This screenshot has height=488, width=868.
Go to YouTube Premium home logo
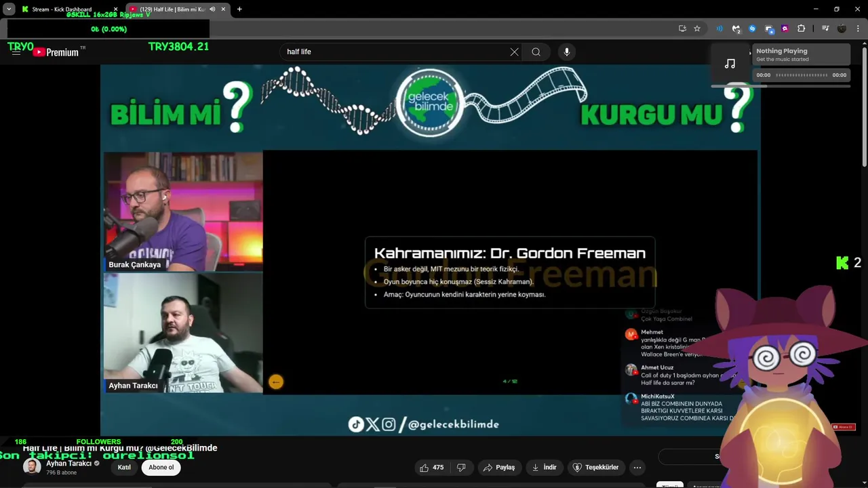click(56, 52)
